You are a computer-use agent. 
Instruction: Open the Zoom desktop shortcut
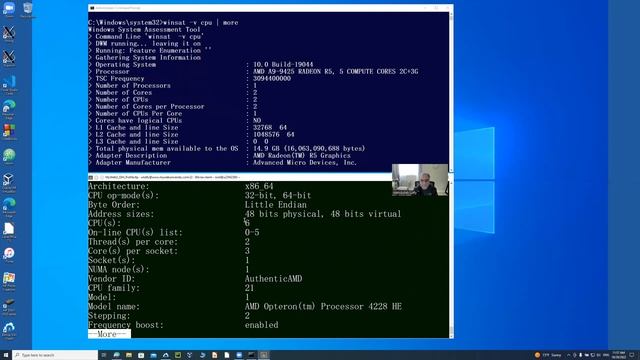[9, 9]
